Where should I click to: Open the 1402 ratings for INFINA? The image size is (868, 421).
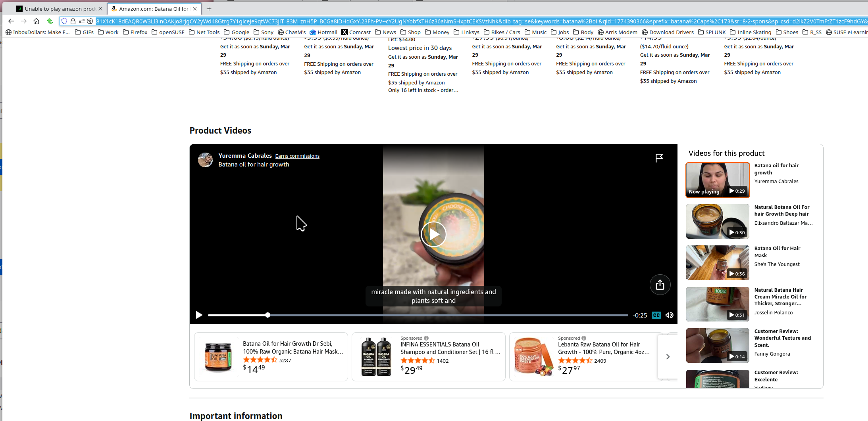(443, 361)
